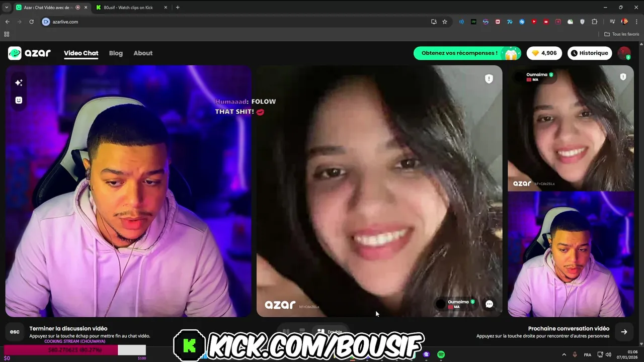Expand the system tray hidden icons chevron
The width and height of the screenshot is (644, 362).
563,354
